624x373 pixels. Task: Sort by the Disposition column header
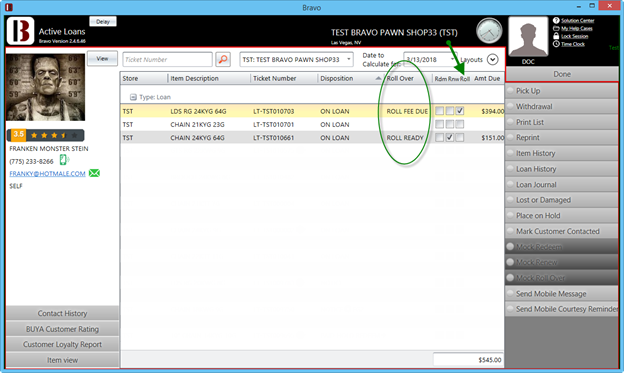coord(351,78)
